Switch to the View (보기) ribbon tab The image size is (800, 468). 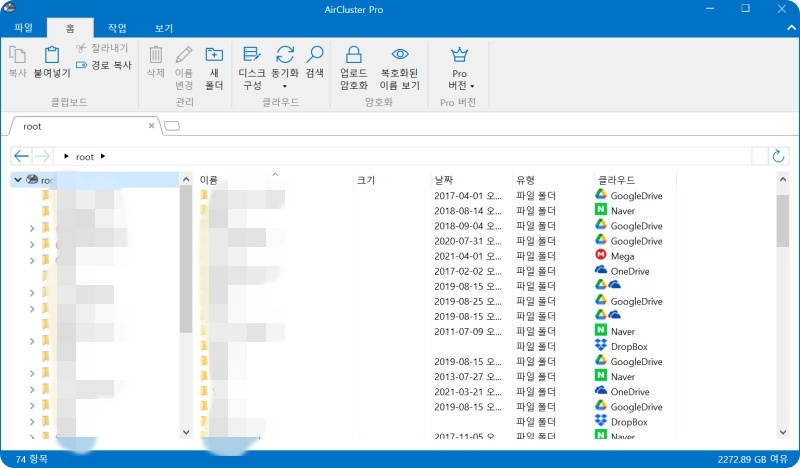(164, 28)
